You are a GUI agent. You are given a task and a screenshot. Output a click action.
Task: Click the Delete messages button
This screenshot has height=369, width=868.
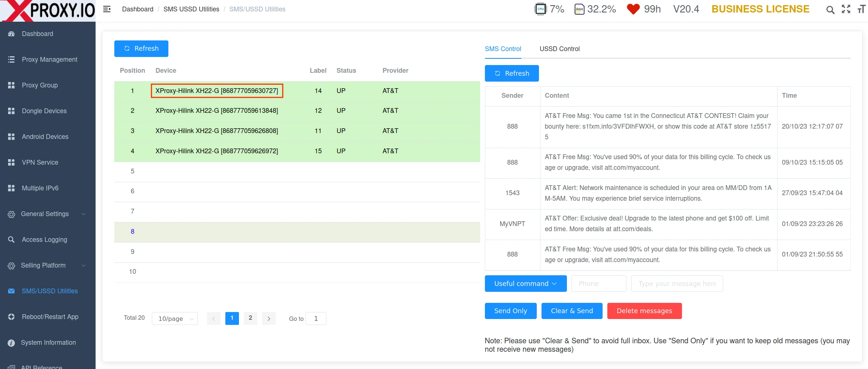tap(644, 311)
